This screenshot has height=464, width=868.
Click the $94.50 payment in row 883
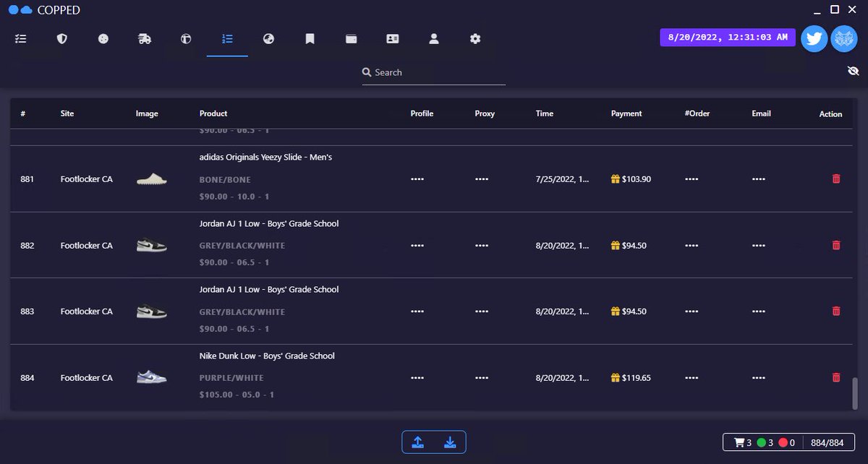click(634, 312)
